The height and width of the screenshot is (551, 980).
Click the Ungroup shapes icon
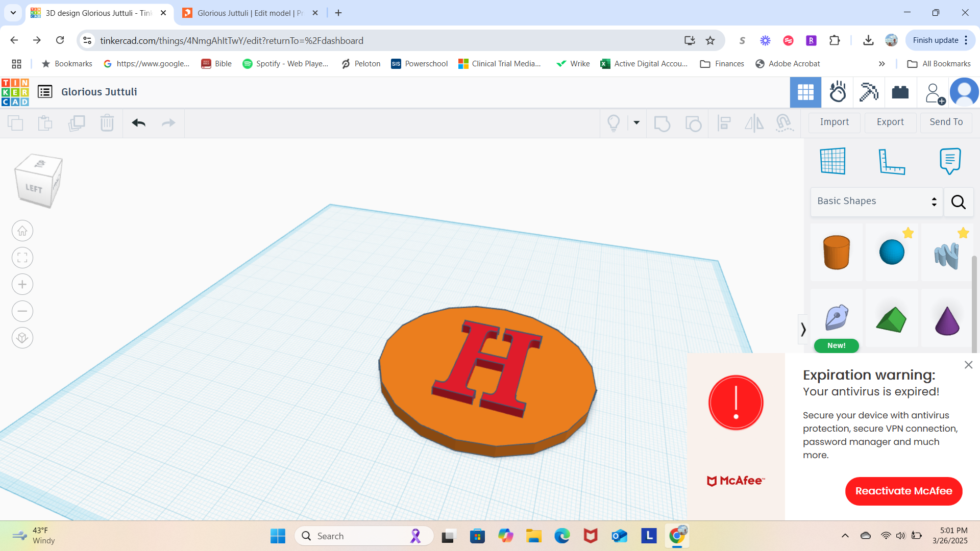pyautogui.click(x=693, y=123)
